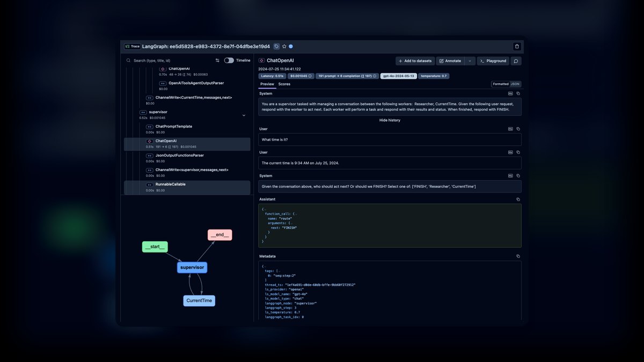Open run in Playground
This screenshot has height=362, width=644.
tap(493, 61)
